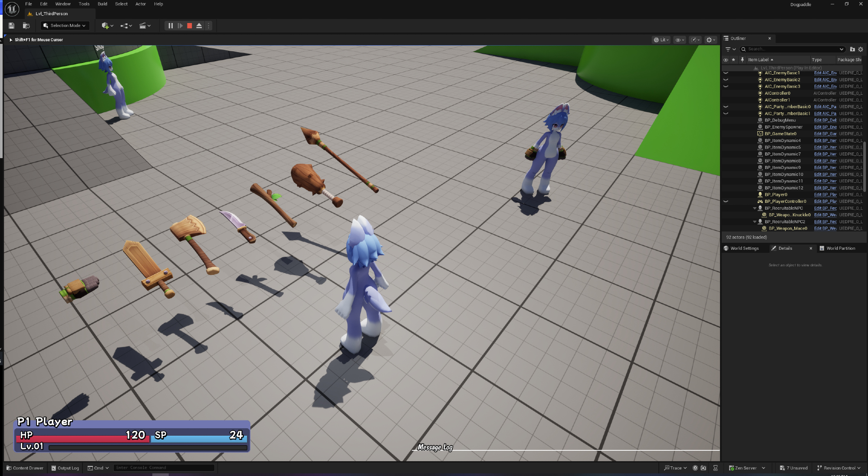Collapse the BP_RecruitableNPC tree item
Image resolution: width=868 pixels, height=476 pixels.
755,208
